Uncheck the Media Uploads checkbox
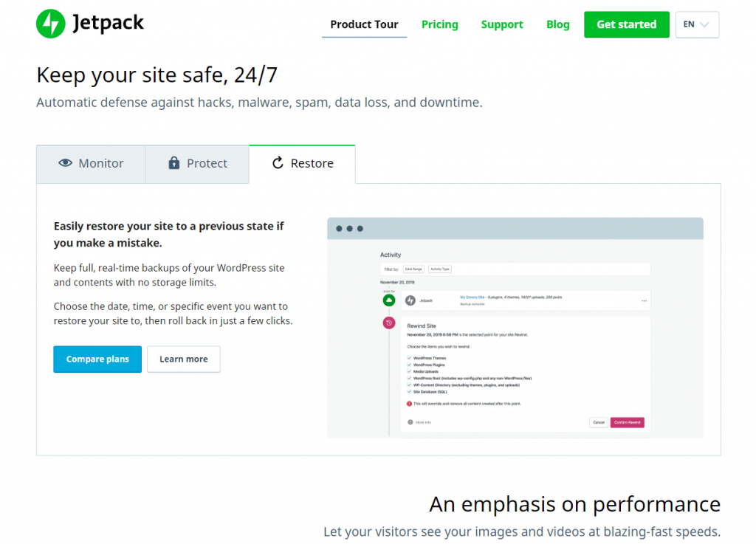 410,371
